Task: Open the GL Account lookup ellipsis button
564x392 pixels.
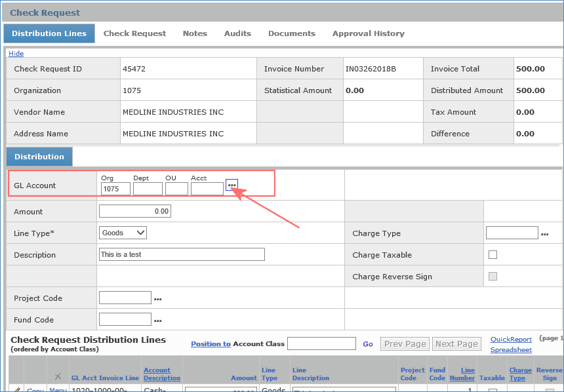Action: (232, 186)
